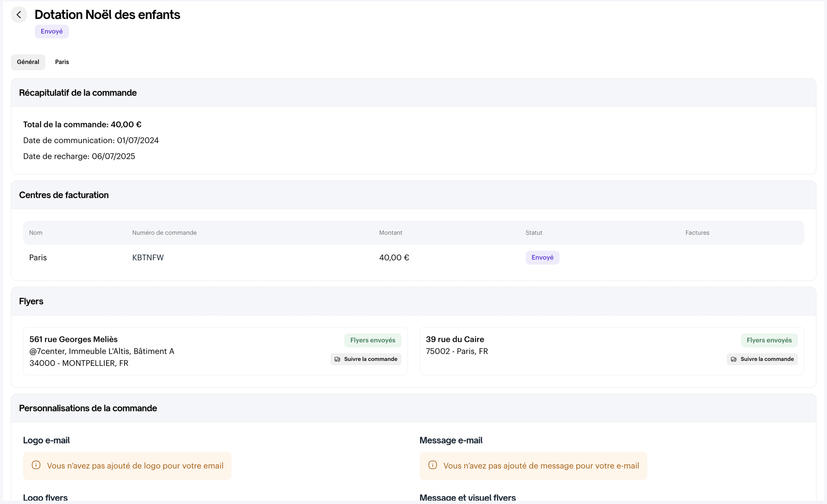
Task: Click Flyers envoyés badge for Paris address
Action: tap(769, 340)
